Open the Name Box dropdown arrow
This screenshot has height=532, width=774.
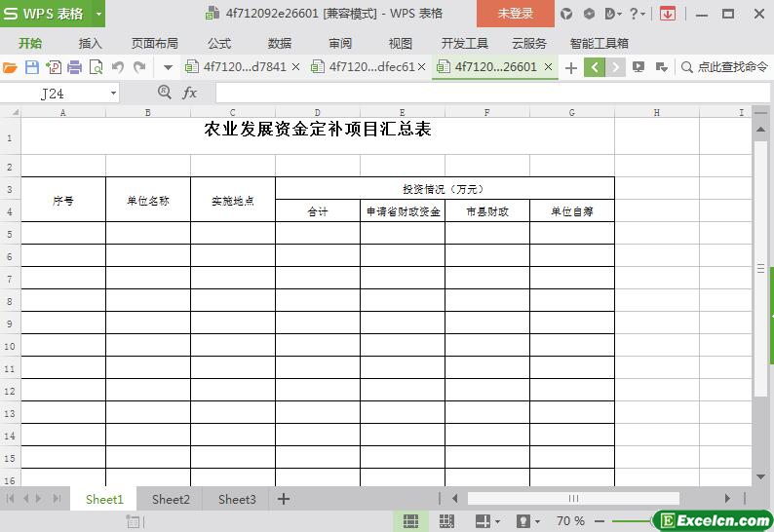pos(113,93)
